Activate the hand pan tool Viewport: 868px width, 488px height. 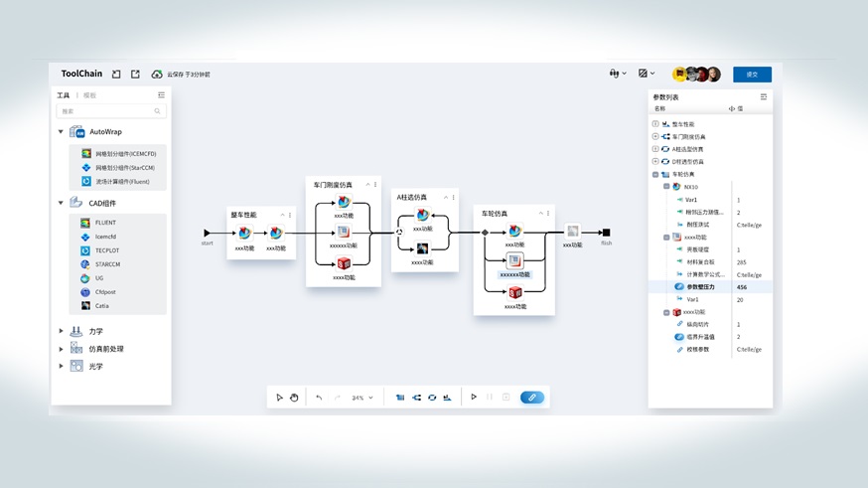(x=294, y=398)
